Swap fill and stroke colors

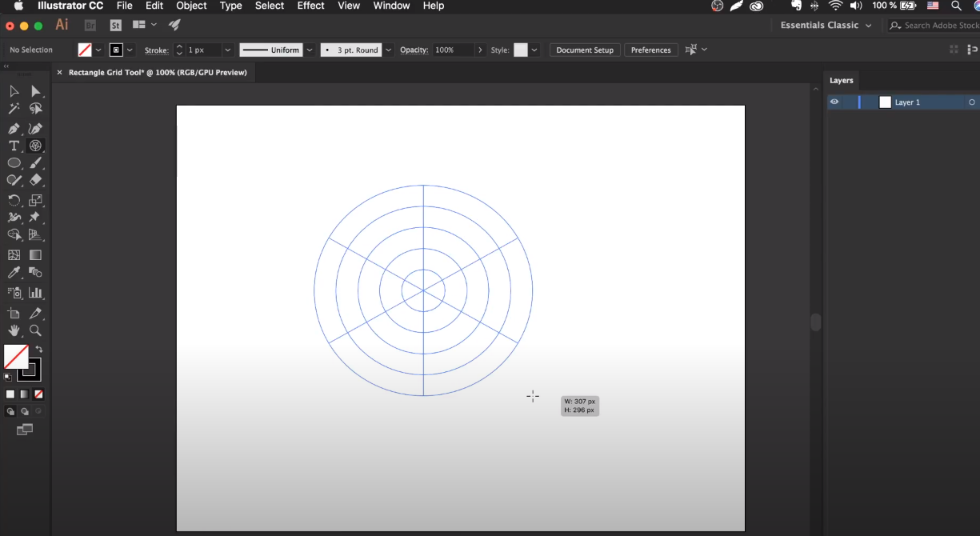click(x=39, y=350)
